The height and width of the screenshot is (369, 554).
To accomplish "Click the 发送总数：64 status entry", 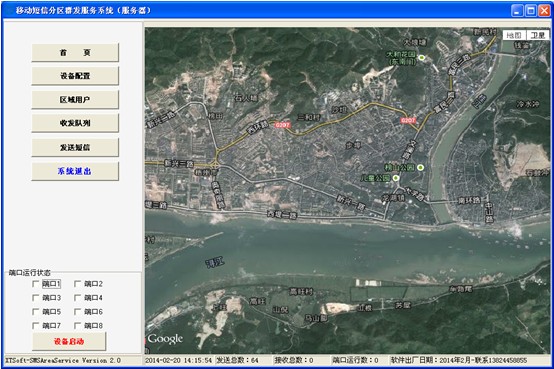I will click(x=237, y=360).
